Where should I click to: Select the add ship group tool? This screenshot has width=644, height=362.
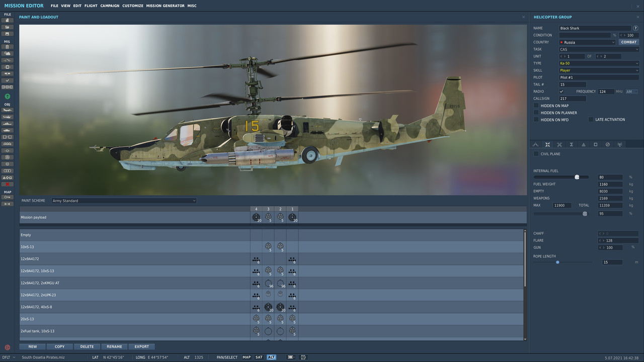click(7, 124)
